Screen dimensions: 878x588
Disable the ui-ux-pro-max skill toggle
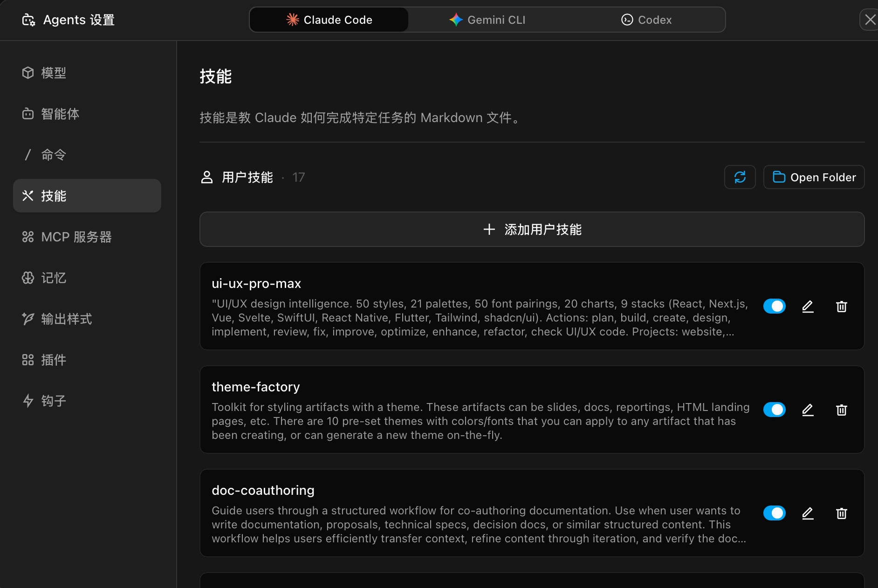tap(774, 307)
